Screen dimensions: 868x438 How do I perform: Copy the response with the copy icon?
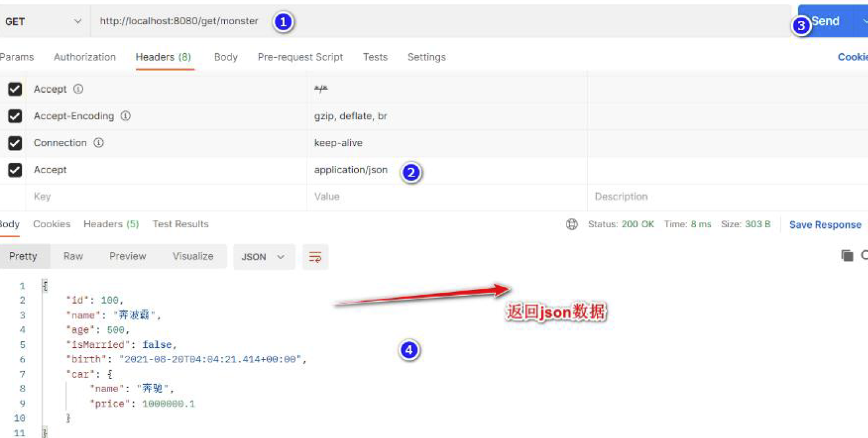point(847,256)
